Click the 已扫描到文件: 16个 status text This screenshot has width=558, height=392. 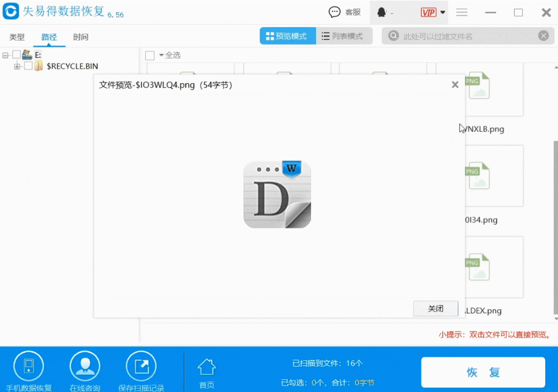click(x=328, y=363)
